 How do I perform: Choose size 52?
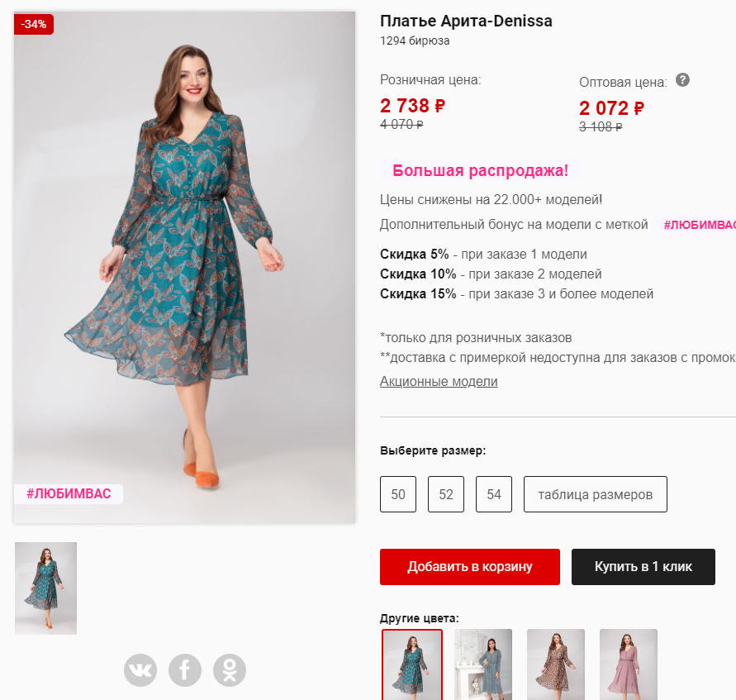pyautogui.click(x=446, y=494)
